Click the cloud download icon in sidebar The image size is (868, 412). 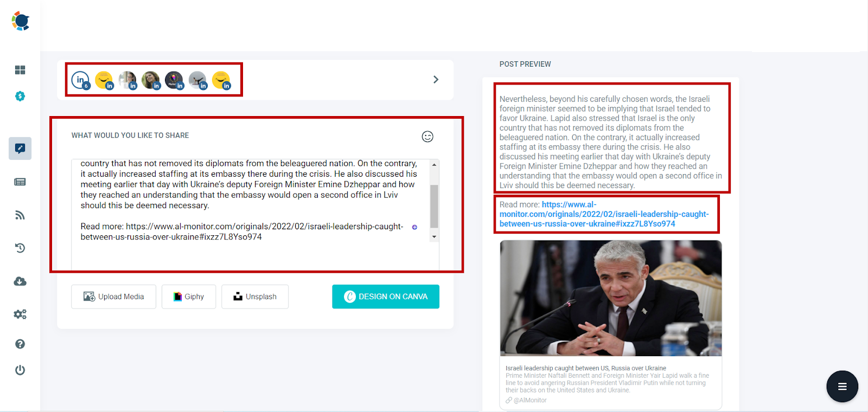pos(20,281)
